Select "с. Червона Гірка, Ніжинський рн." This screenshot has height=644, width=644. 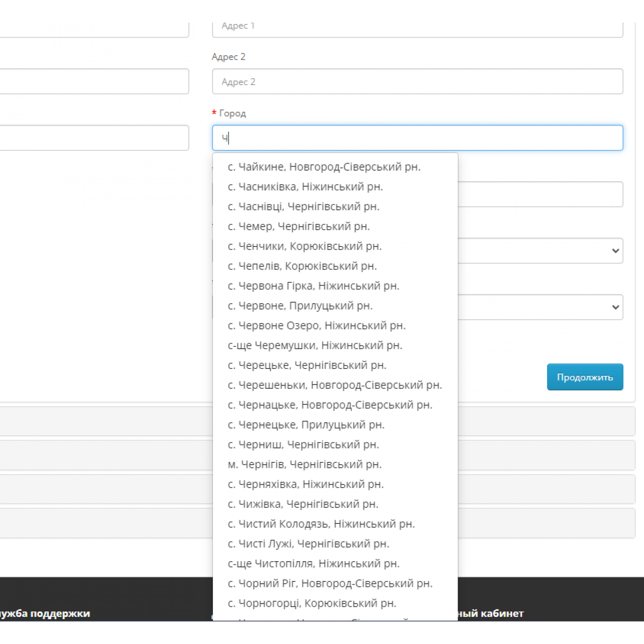[313, 286]
